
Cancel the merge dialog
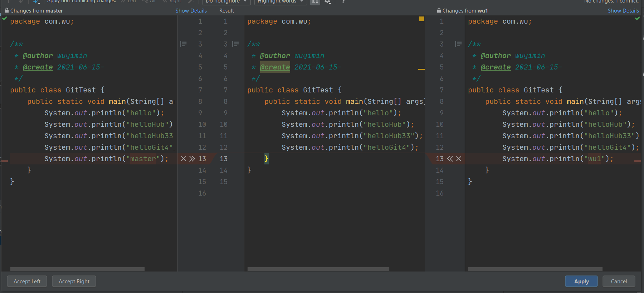click(619, 281)
